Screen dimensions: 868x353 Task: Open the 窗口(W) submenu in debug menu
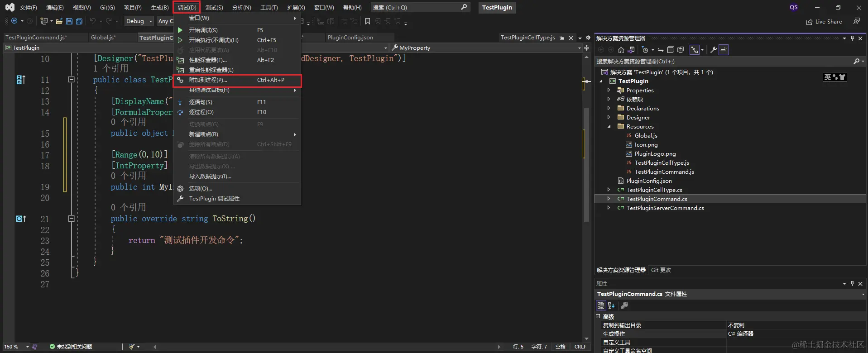pyautogui.click(x=237, y=18)
